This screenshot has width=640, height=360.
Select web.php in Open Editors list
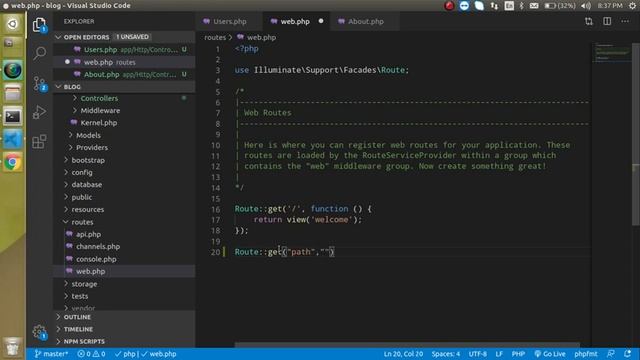tap(124, 62)
